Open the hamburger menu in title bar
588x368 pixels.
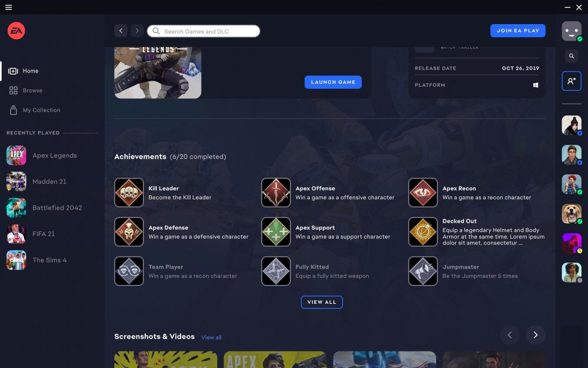[x=8, y=7]
